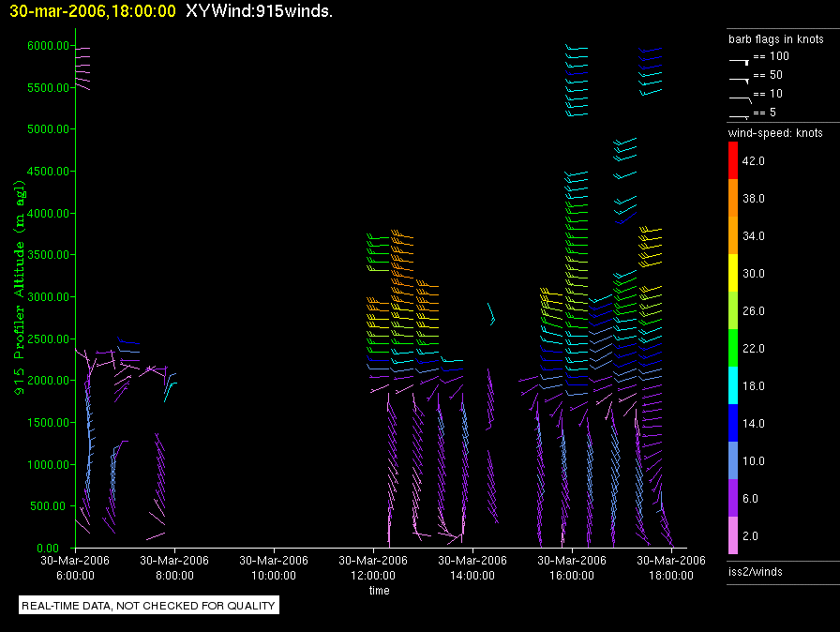
Task: Click the 10-knot barb flag symbol
Action: coord(739,96)
